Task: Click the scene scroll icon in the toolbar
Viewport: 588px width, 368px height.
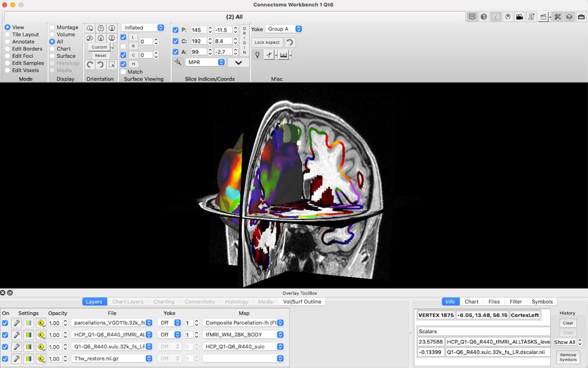Action: pos(531,17)
